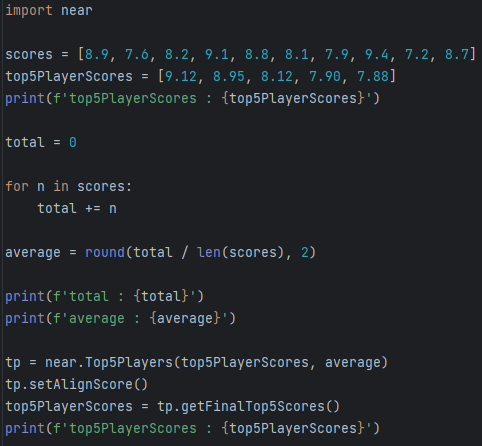
Task: Click Top5Players class name in near call
Action: [x=129, y=362]
